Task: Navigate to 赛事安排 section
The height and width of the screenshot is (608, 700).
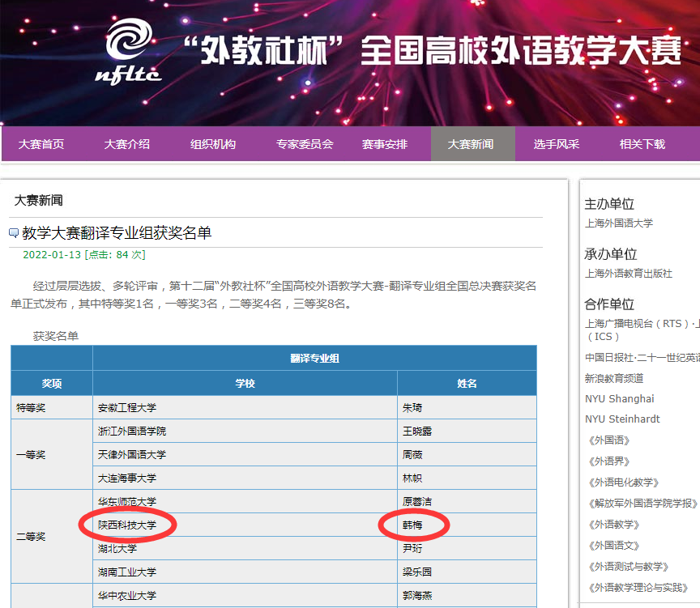Action: [385, 144]
